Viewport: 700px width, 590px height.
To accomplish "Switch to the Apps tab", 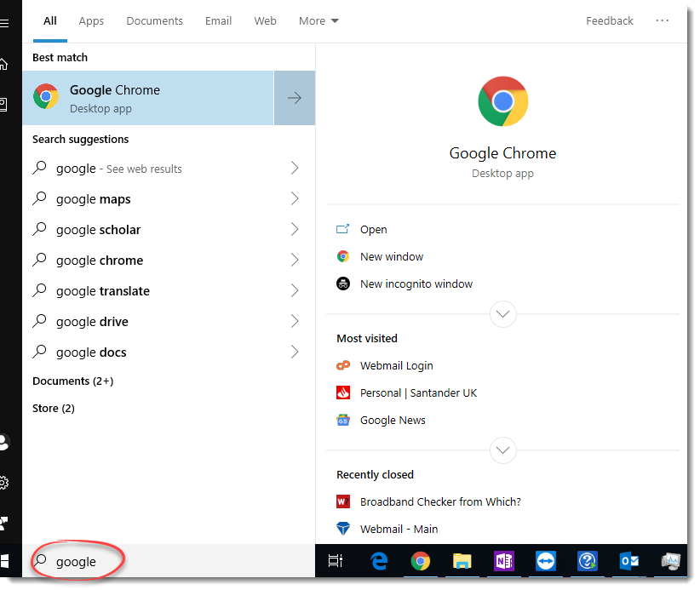I will click(x=91, y=20).
